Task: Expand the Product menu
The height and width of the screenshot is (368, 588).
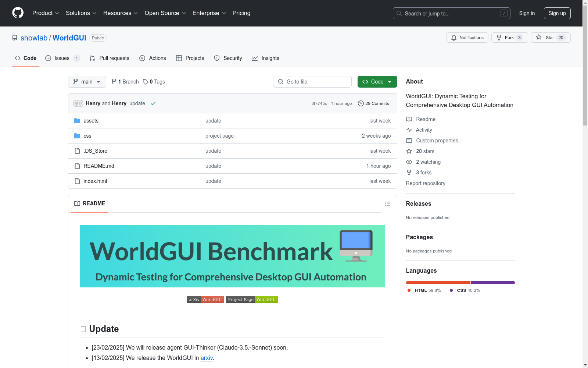Action: click(46, 13)
